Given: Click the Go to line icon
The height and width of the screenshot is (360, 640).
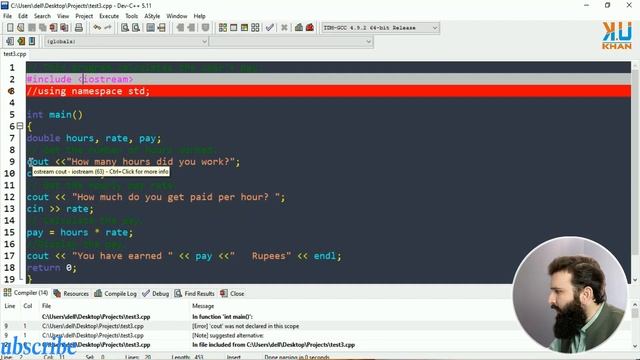Looking at the screenshot, I should pyautogui.click(x=162, y=28).
